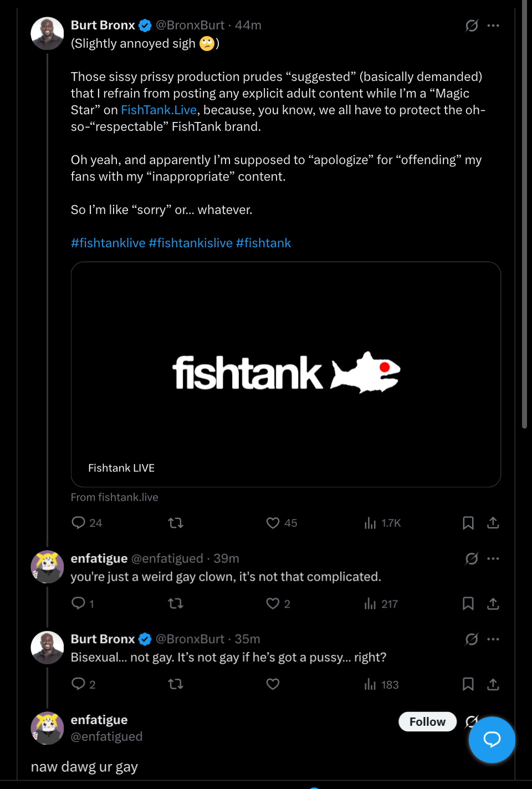Like Burt Bronx's 35m reply

(x=273, y=684)
